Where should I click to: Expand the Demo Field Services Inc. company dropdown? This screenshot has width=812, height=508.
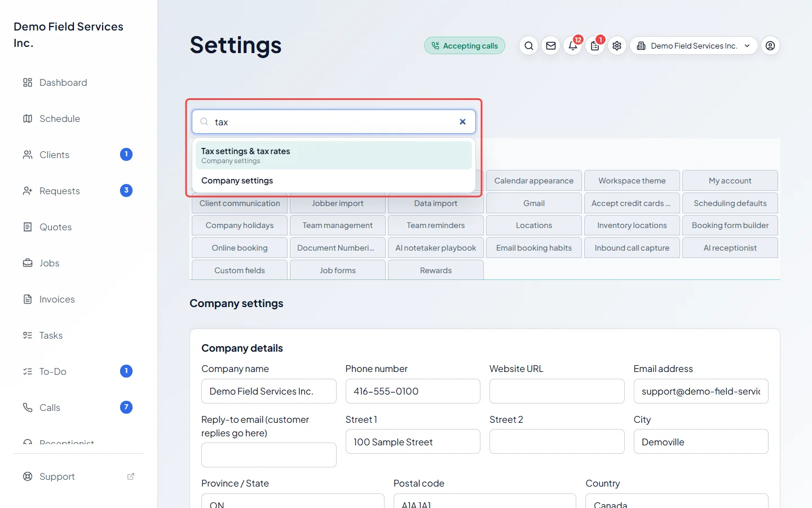pos(694,46)
